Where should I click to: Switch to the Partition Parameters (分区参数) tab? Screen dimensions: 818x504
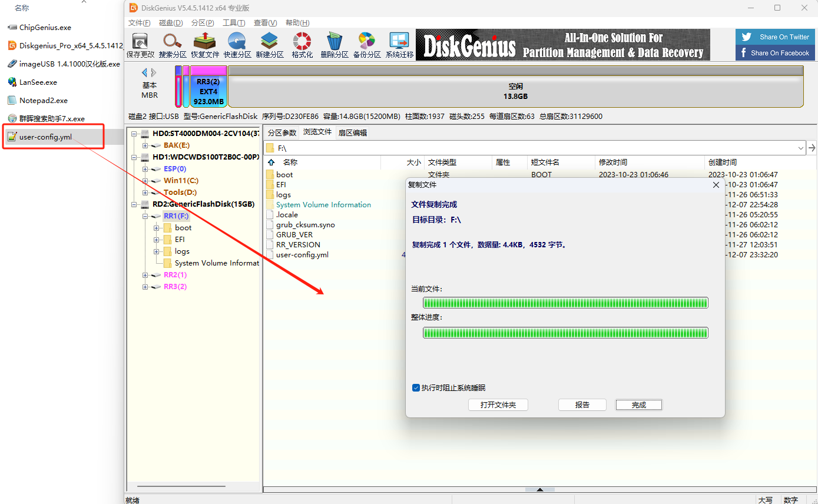click(x=282, y=132)
